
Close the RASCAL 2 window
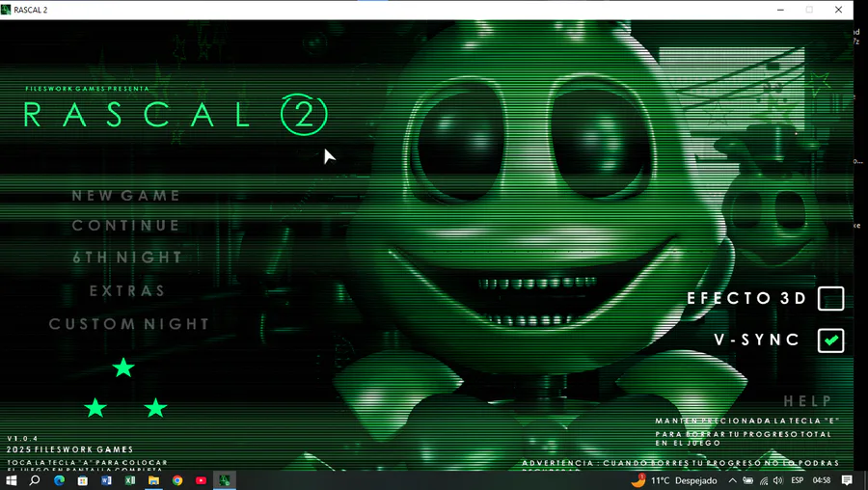click(x=839, y=10)
